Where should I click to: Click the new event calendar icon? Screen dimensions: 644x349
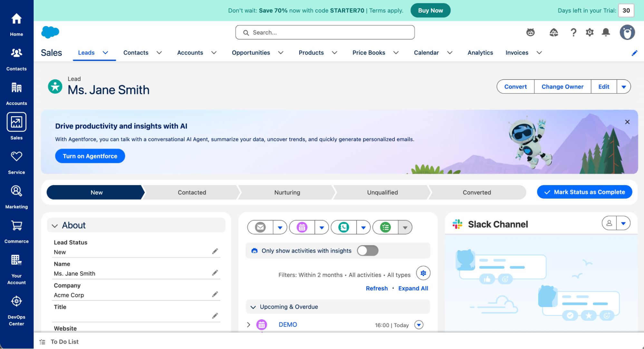[302, 227]
